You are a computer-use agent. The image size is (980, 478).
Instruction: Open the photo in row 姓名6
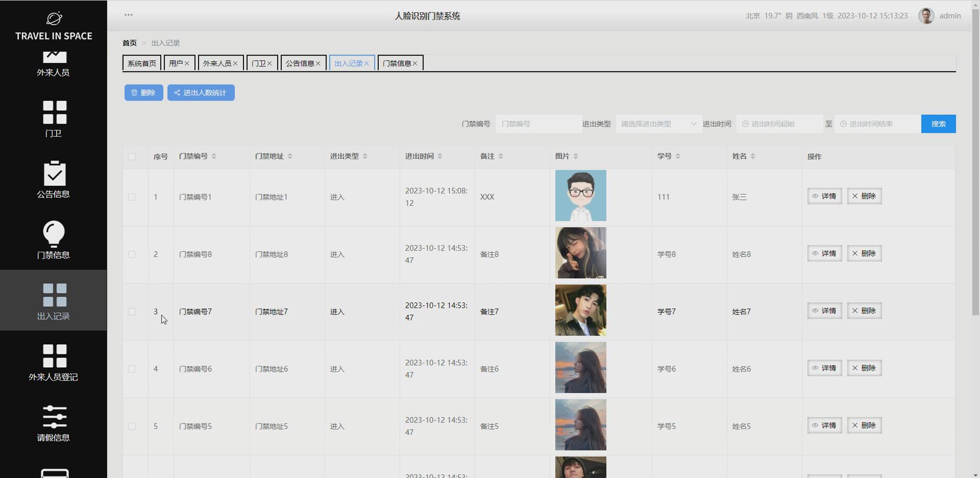(x=581, y=368)
